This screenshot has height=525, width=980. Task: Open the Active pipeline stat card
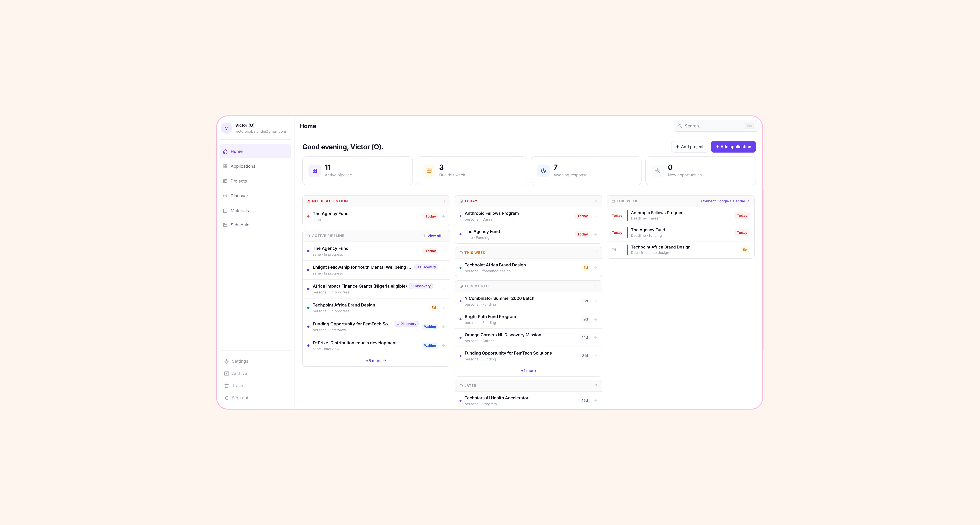[x=357, y=171]
